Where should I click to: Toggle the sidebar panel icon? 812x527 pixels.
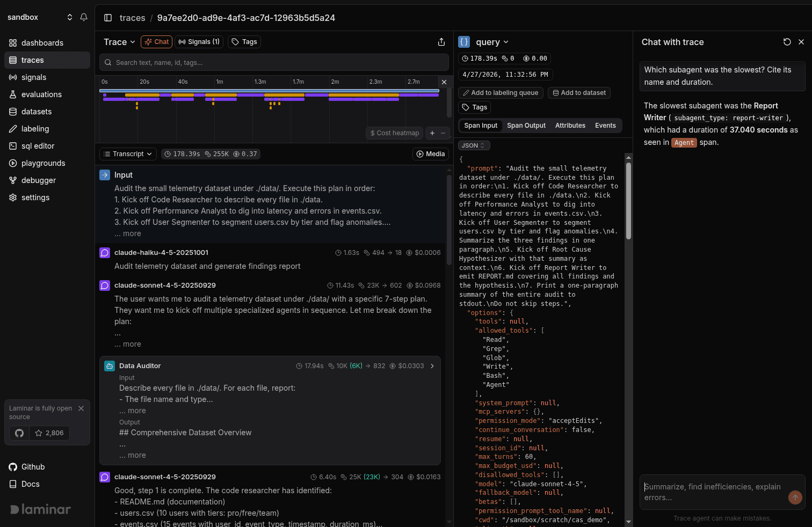(108, 18)
